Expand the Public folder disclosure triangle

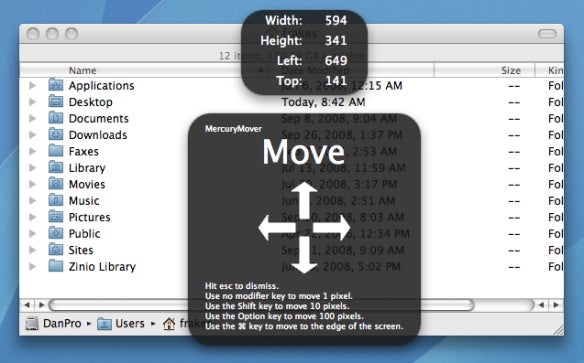[x=33, y=233]
